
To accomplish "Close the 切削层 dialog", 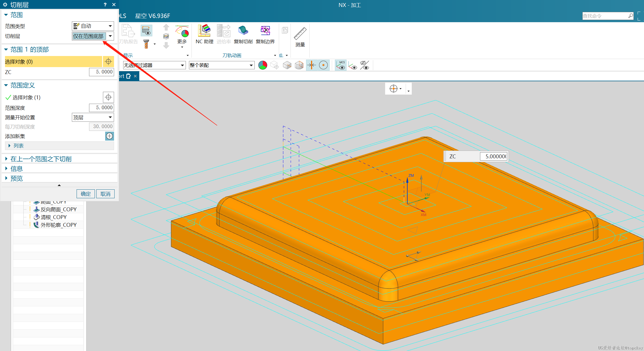I will pos(114,5).
